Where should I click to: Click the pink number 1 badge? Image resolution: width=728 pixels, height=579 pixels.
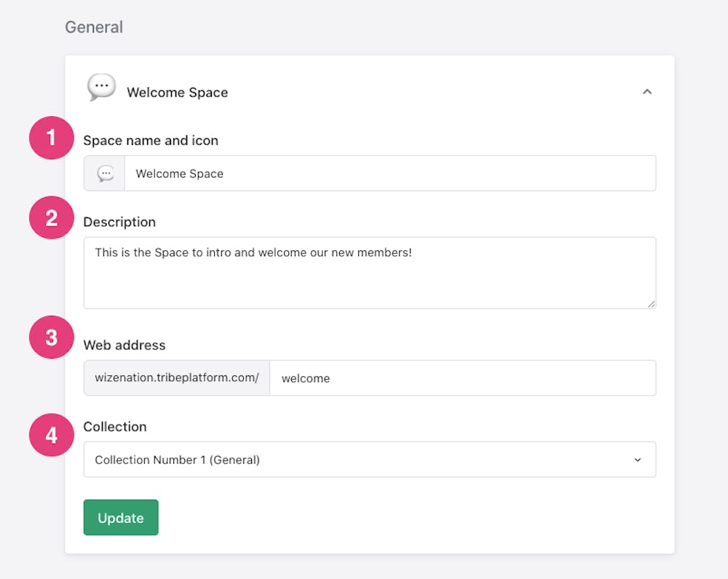51,137
